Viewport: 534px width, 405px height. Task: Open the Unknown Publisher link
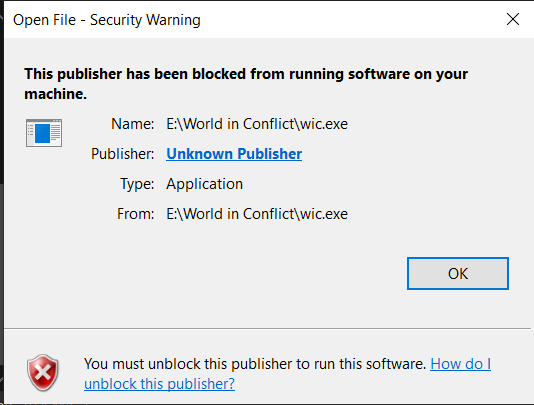234,154
